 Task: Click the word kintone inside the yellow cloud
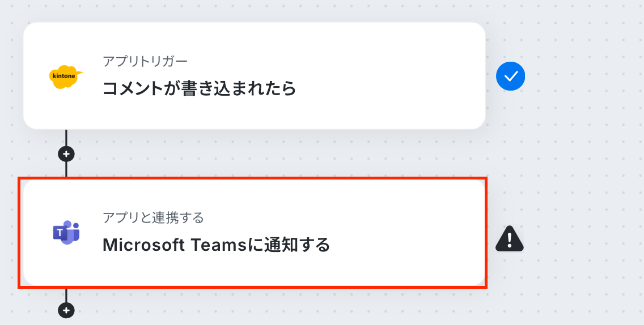click(x=63, y=76)
